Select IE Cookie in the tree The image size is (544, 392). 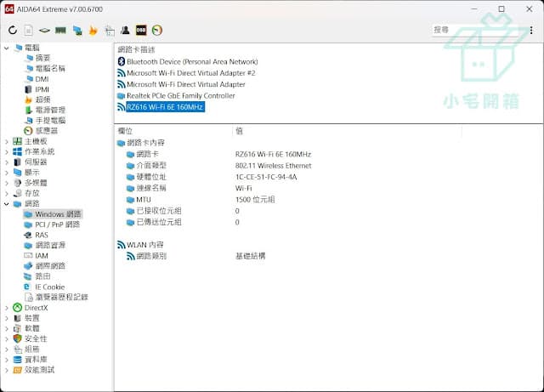pyautogui.click(x=50, y=287)
